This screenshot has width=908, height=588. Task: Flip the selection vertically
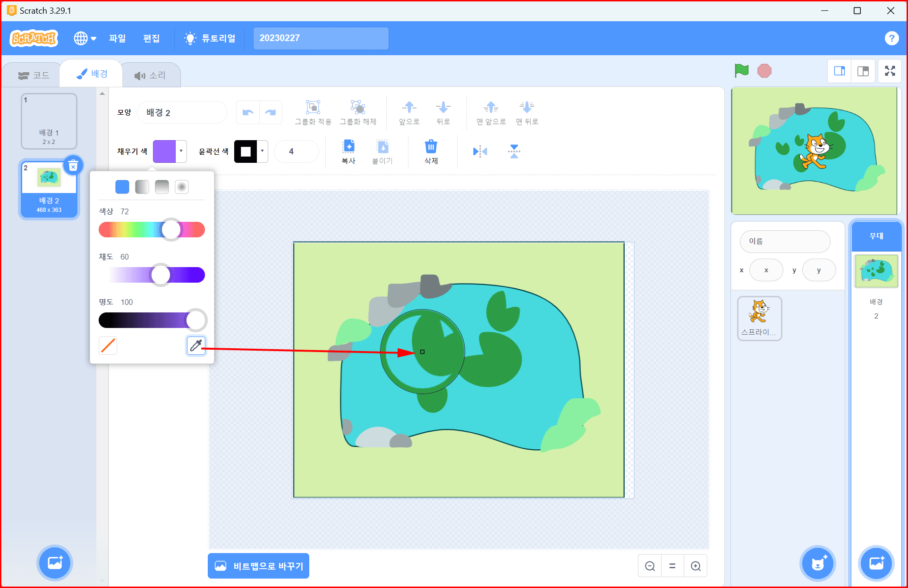514,151
